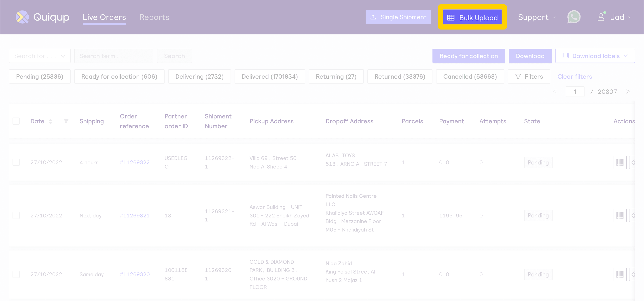
Task: Click the barcode icon for order #11269322
Action: 620,163
